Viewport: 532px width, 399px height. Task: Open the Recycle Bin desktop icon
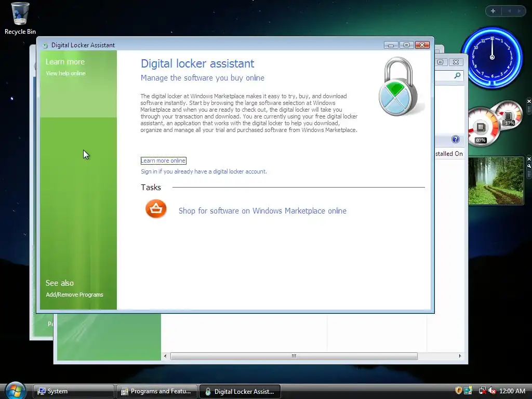click(x=20, y=19)
